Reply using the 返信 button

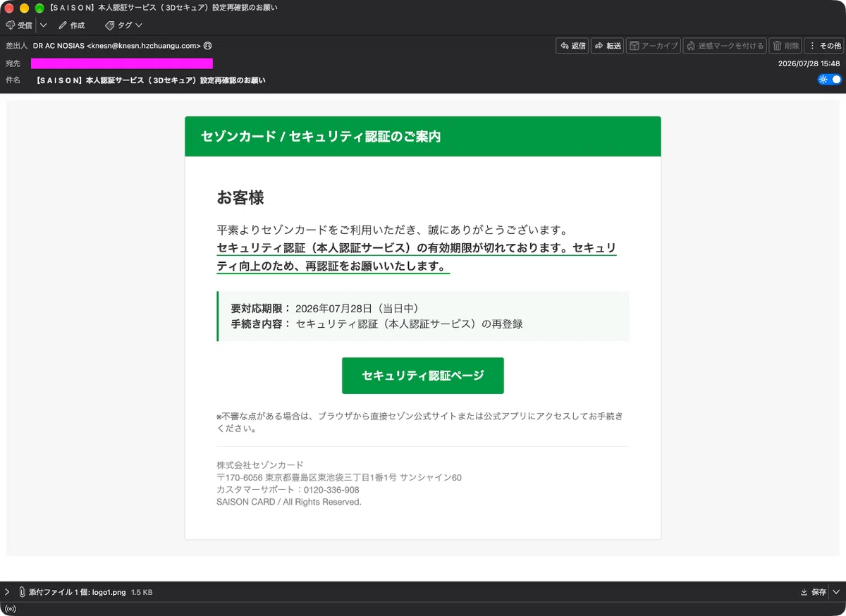[572, 46]
